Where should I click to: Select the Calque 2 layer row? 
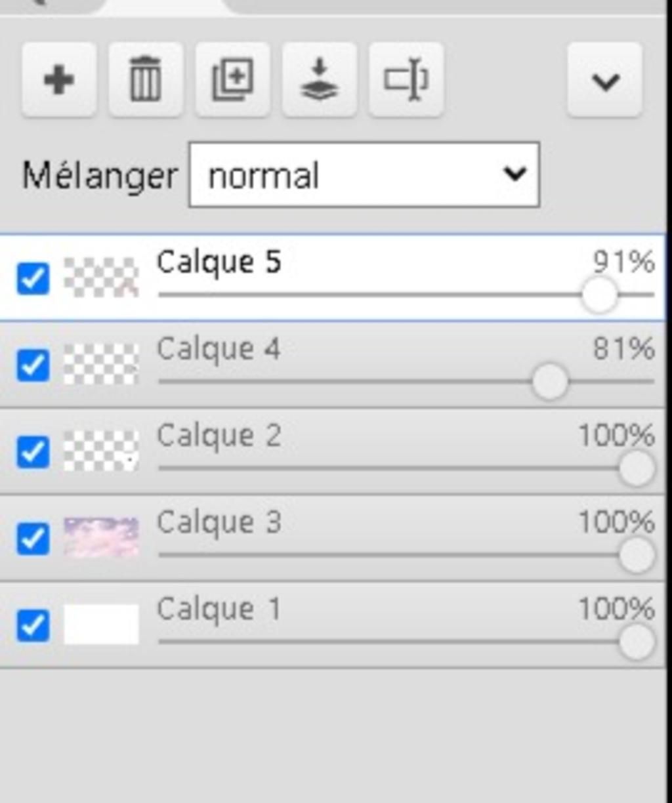333,452
